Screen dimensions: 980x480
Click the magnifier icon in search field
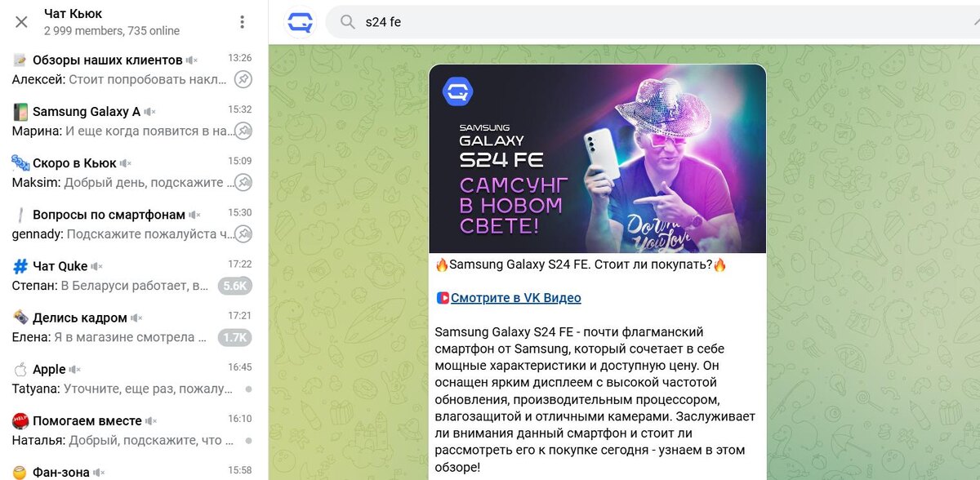click(x=348, y=22)
